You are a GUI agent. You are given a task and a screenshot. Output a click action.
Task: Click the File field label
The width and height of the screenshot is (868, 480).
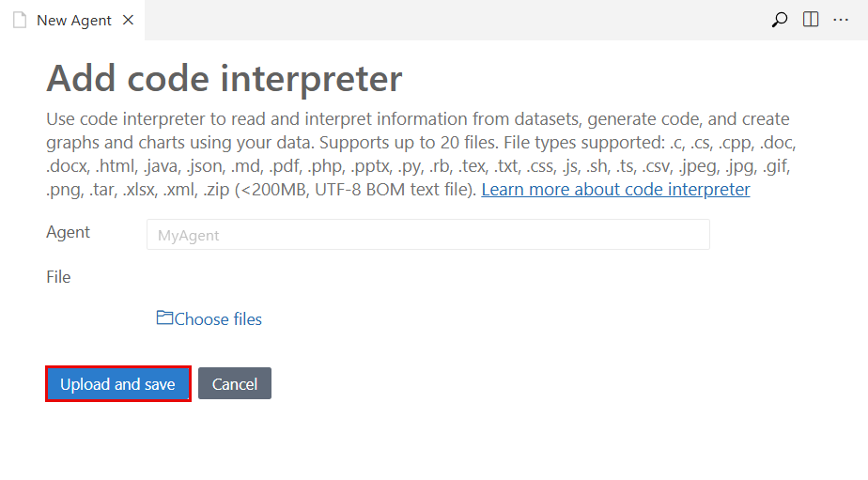tap(58, 277)
